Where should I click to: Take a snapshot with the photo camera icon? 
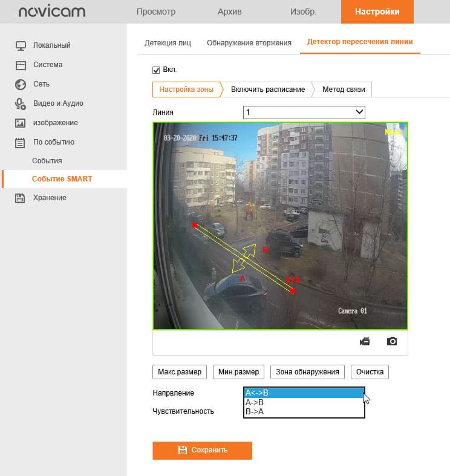(x=392, y=341)
